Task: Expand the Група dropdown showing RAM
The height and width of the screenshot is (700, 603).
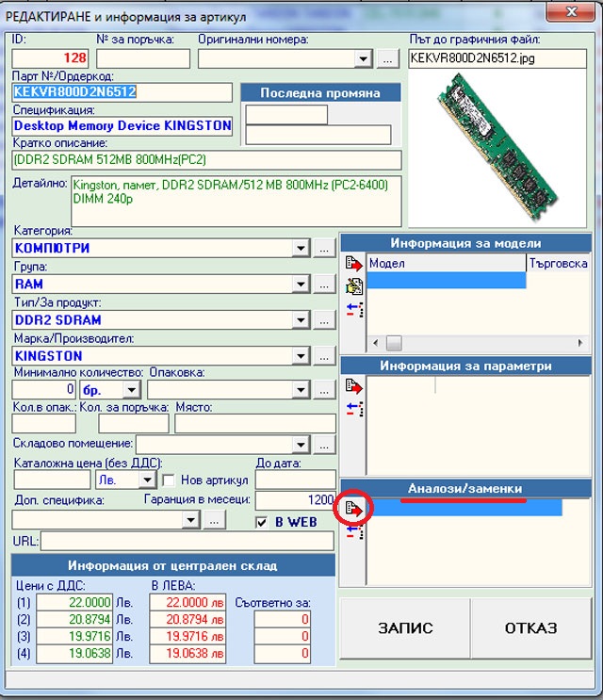Action: click(x=301, y=285)
